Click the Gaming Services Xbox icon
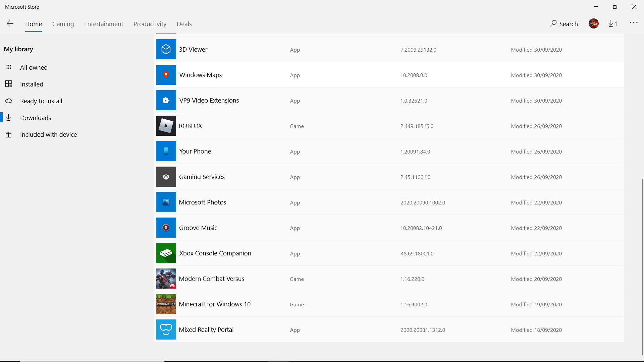Screen dimensions: 644x362 tap(166, 177)
